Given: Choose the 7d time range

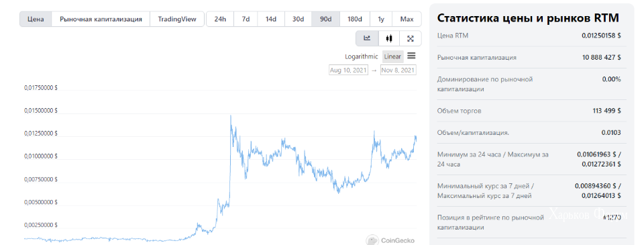Looking at the screenshot, I should point(246,19).
